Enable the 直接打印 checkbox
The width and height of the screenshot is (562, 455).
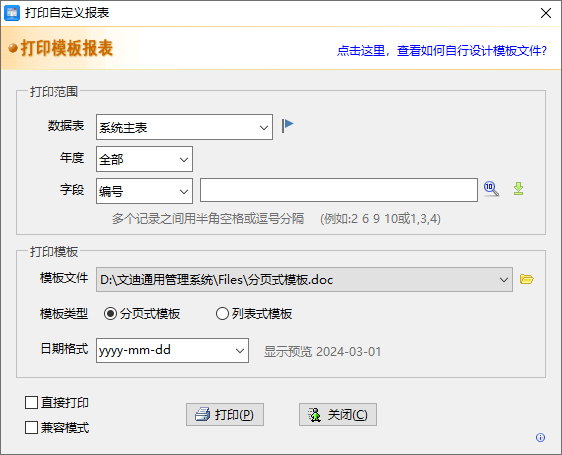pos(31,402)
